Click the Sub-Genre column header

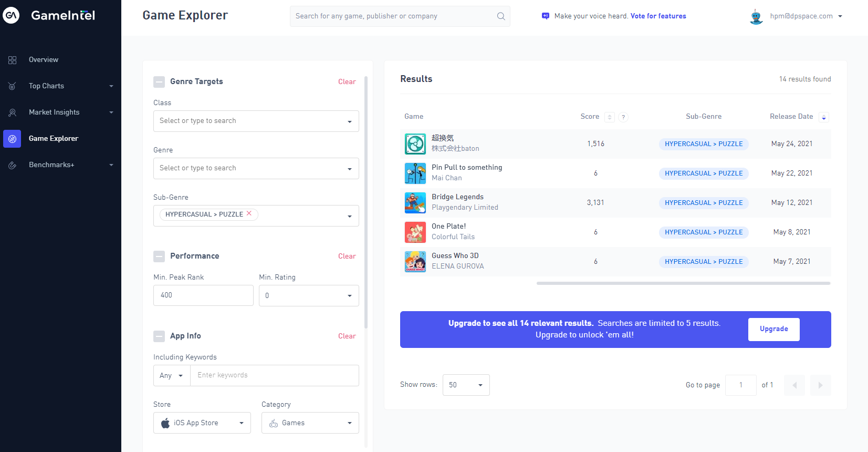704,117
